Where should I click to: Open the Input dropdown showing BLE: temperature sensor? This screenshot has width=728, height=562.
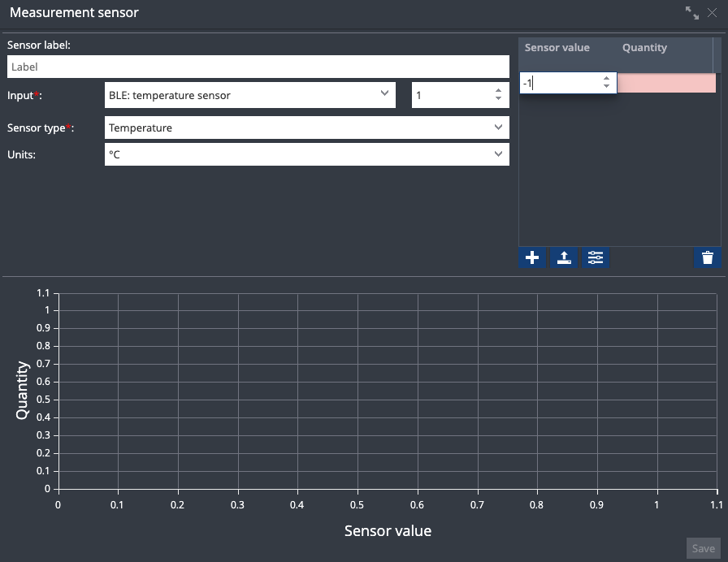pyautogui.click(x=250, y=95)
